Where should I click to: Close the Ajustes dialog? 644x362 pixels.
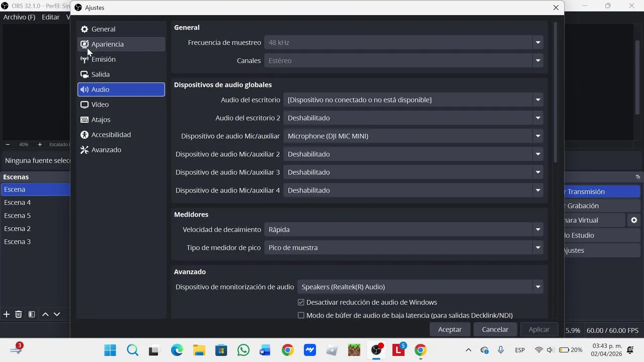point(555,8)
